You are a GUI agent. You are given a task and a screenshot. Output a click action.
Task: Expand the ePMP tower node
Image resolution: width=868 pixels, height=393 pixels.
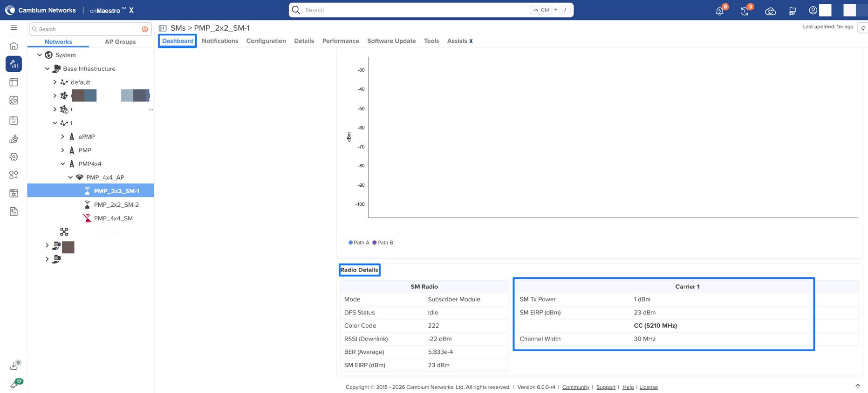pos(63,136)
